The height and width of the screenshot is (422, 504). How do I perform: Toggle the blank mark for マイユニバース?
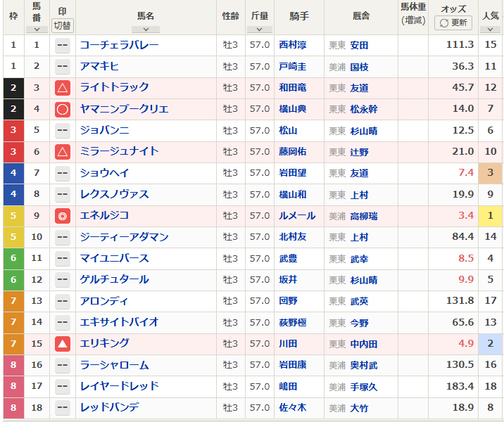62,259
